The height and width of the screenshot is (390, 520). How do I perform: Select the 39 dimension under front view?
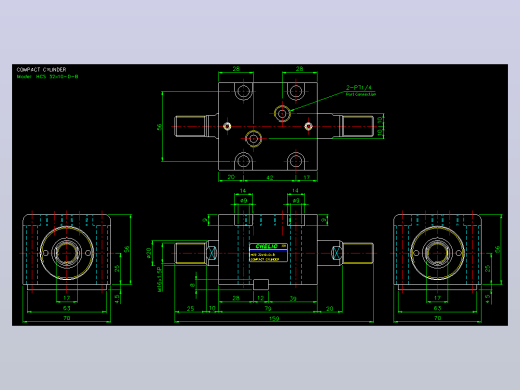tap(293, 299)
